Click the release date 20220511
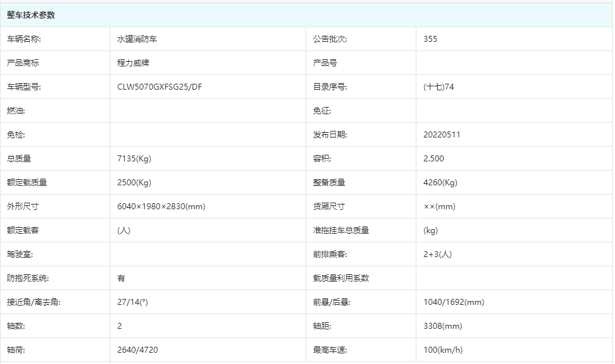 [442, 135]
